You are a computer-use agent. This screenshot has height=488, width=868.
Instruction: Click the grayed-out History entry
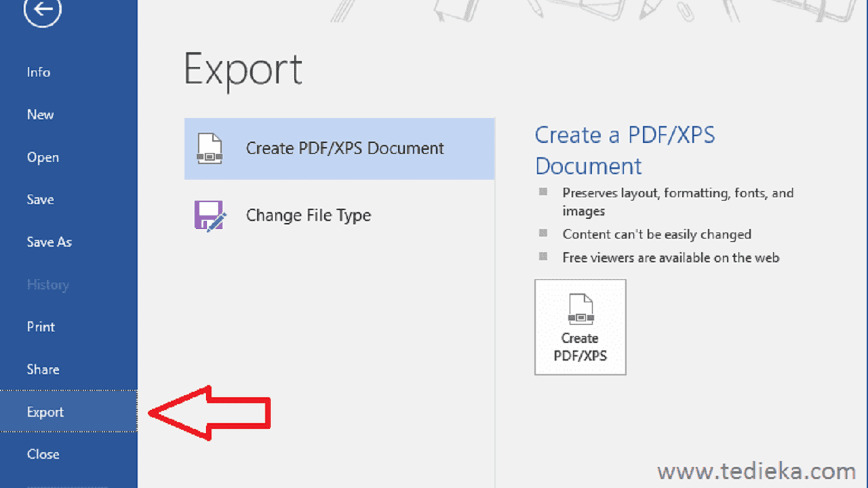pyautogui.click(x=47, y=284)
